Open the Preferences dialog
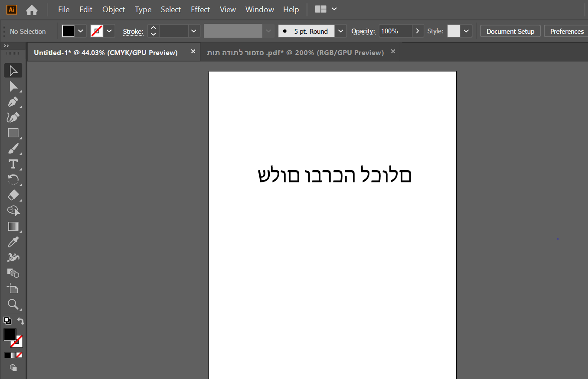This screenshot has width=588, height=379. (x=566, y=31)
